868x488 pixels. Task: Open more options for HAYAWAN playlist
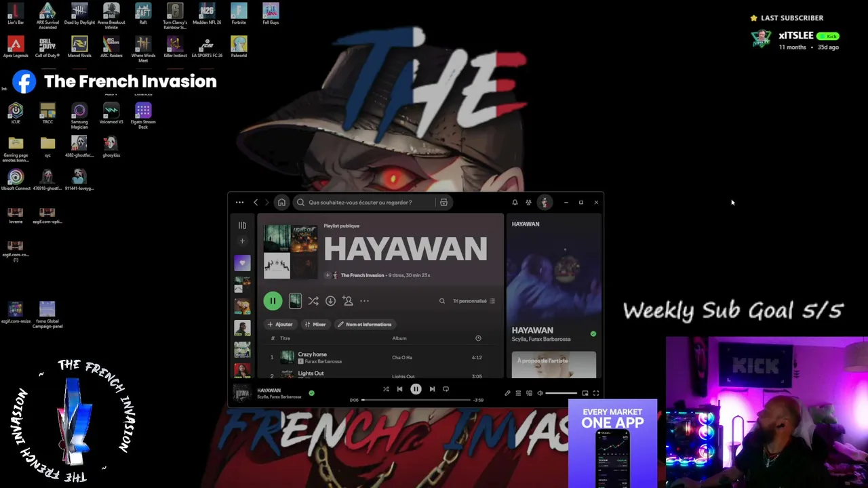click(x=364, y=301)
